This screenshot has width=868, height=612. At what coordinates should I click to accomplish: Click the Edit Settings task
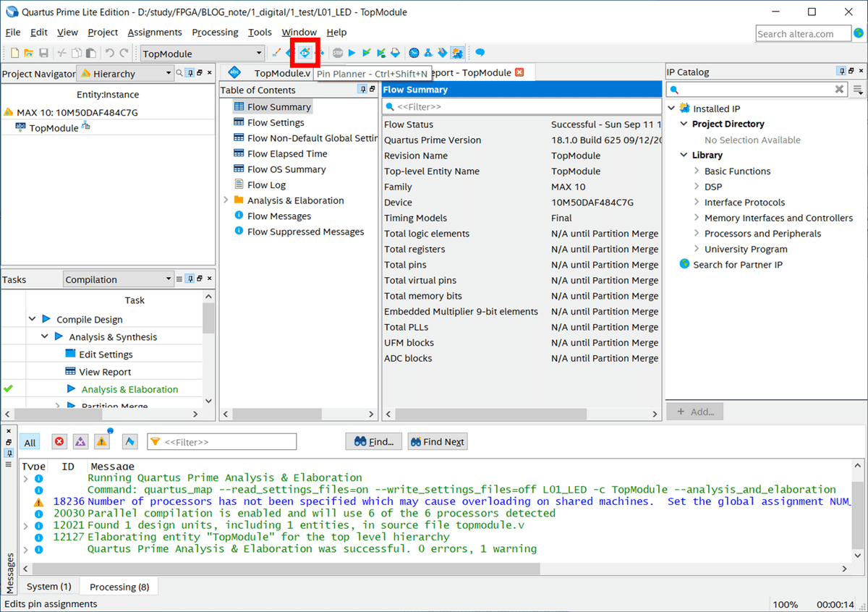106,354
